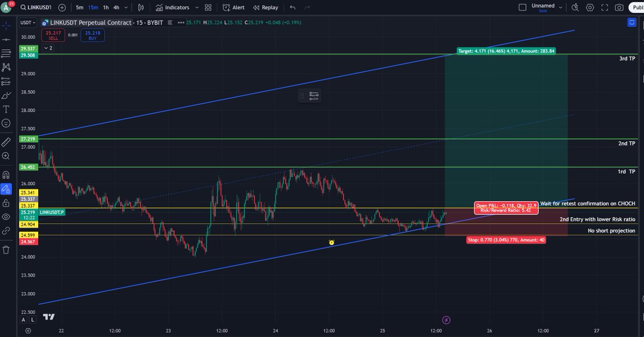Add a symbol to compare via plus icon

click(62, 8)
